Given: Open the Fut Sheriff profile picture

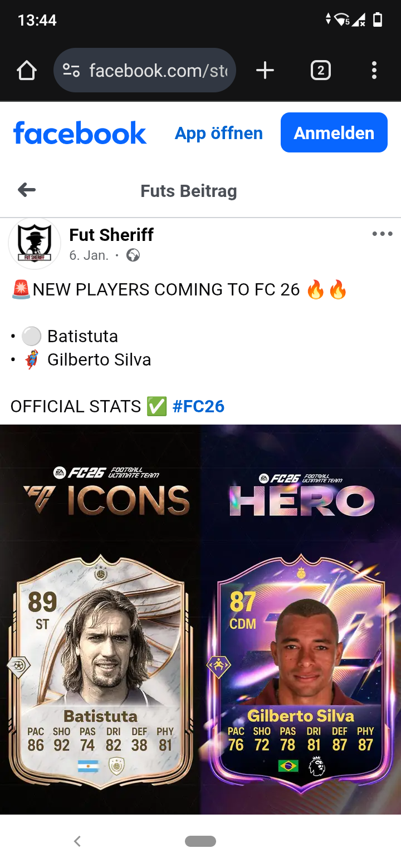Looking at the screenshot, I should pyautogui.click(x=35, y=244).
